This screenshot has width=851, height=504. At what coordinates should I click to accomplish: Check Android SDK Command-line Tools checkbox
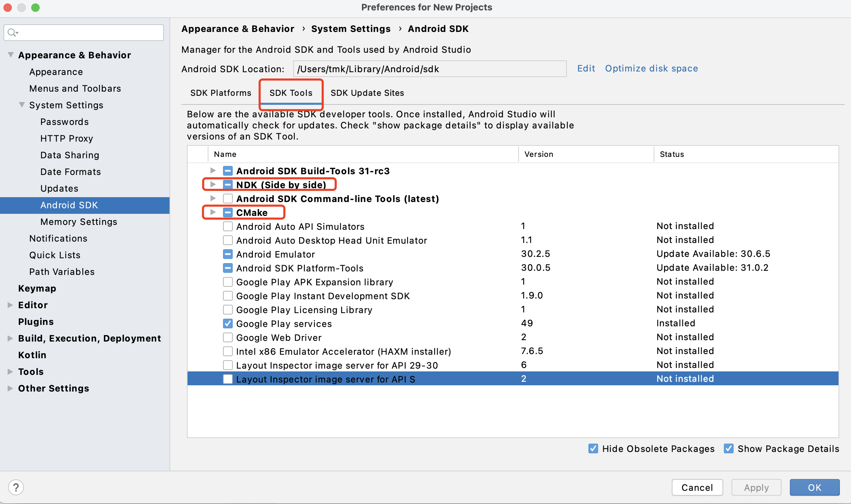tap(228, 199)
